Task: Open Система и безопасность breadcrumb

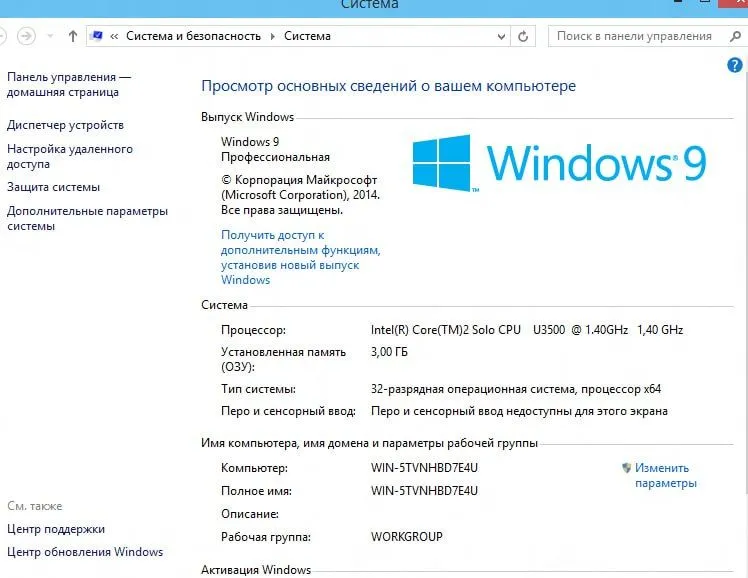Action: pos(193,36)
